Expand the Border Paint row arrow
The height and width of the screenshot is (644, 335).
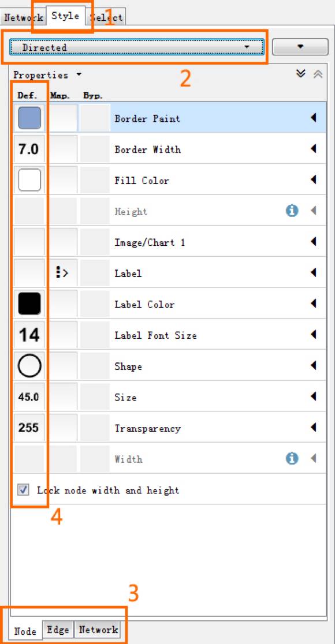tap(314, 118)
